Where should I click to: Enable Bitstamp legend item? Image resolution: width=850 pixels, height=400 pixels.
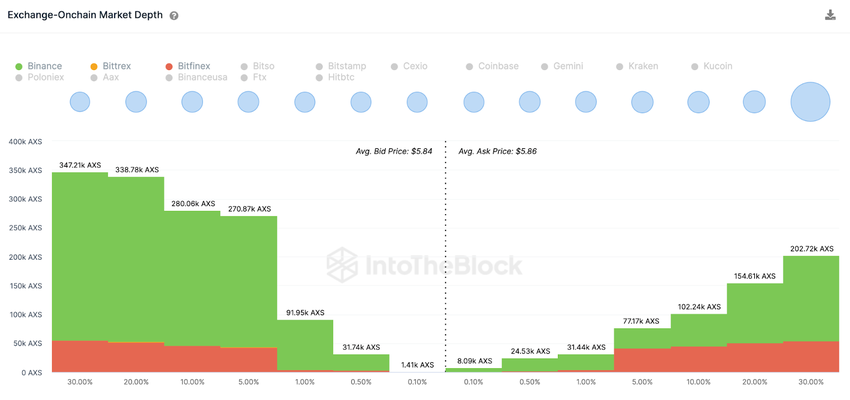[346, 66]
